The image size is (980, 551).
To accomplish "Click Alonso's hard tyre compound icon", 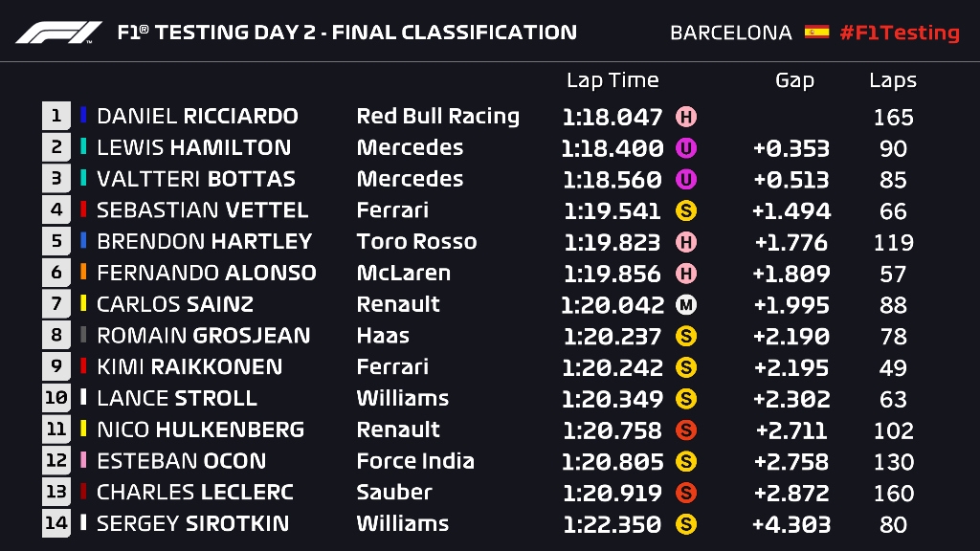I will pyautogui.click(x=686, y=274).
